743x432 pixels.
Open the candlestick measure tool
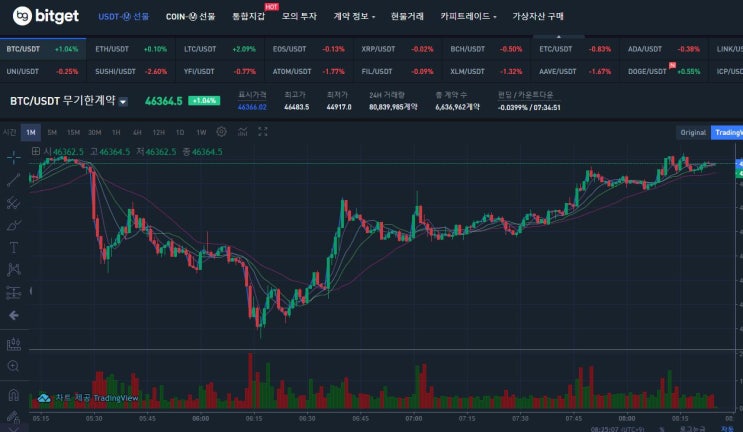14,344
